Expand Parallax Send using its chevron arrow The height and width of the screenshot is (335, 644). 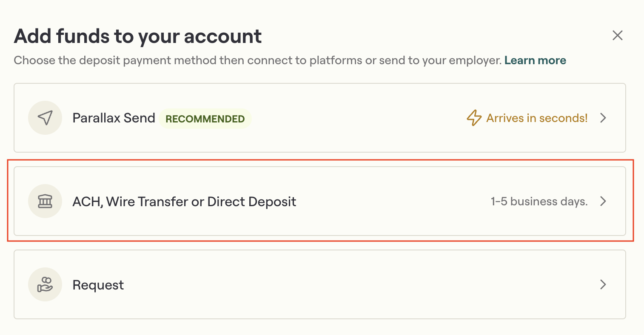click(603, 118)
